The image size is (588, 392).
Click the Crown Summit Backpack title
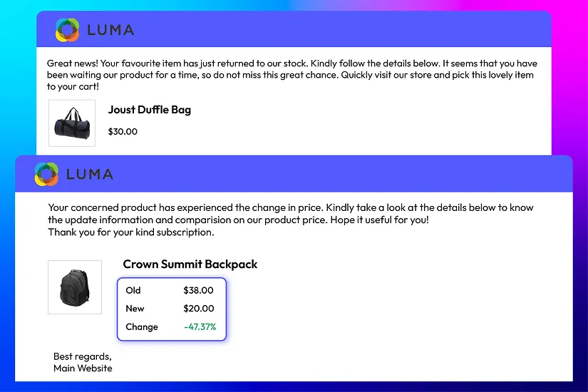pos(190,264)
